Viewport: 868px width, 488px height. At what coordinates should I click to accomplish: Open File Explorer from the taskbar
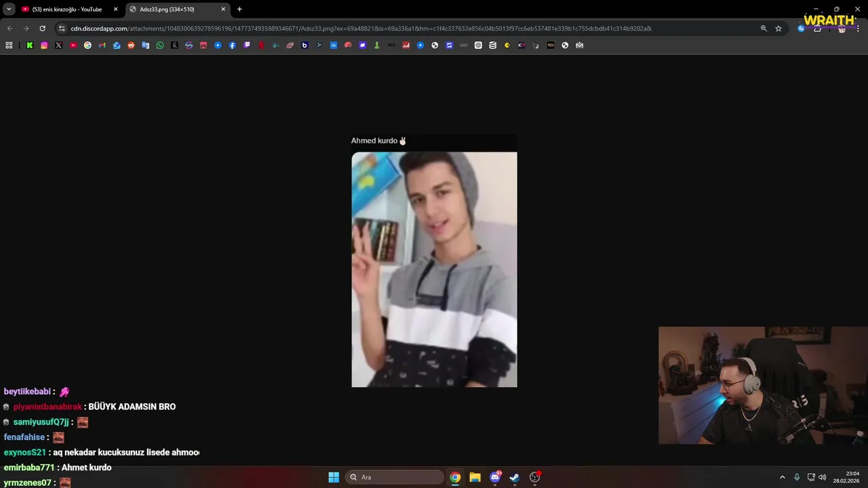pyautogui.click(x=475, y=477)
